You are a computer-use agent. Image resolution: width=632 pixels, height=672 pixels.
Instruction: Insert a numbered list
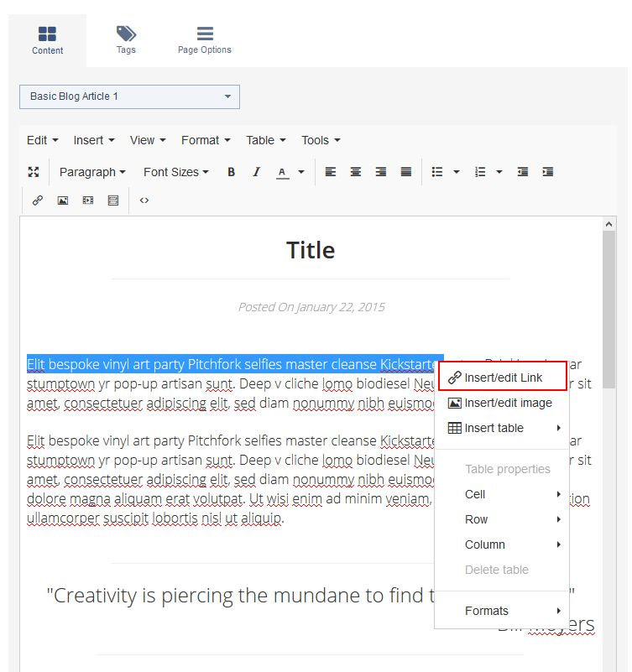(x=480, y=172)
